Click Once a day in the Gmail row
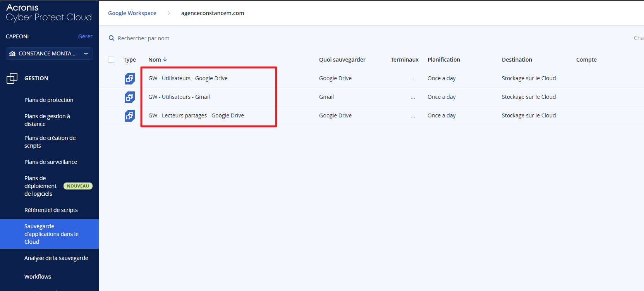Image resolution: width=644 pixels, height=291 pixels. click(x=441, y=97)
